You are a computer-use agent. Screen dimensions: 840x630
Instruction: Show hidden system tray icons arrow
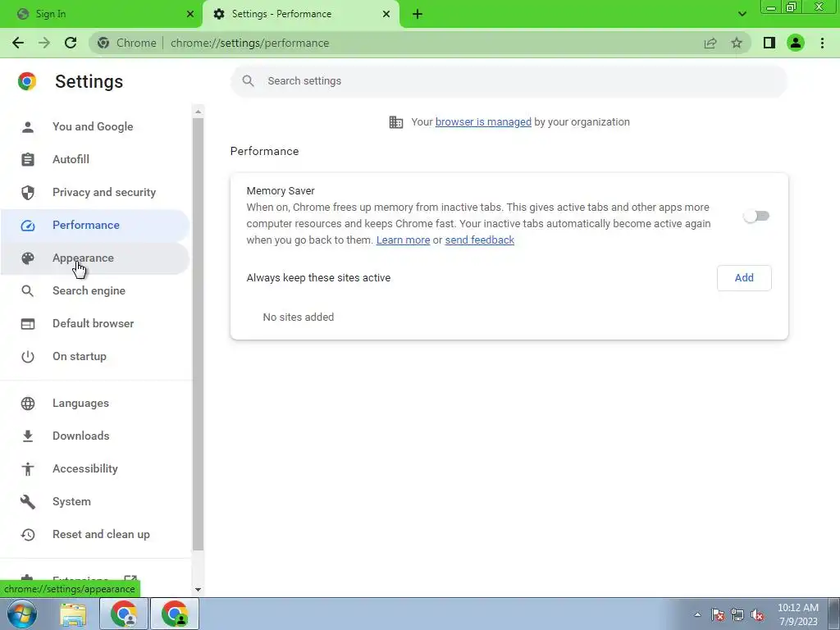coord(697,614)
